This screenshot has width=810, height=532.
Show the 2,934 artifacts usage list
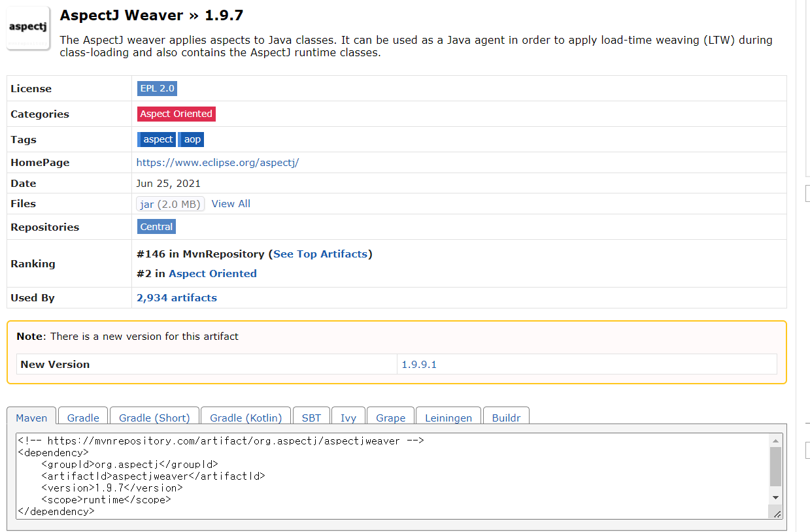pos(177,297)
